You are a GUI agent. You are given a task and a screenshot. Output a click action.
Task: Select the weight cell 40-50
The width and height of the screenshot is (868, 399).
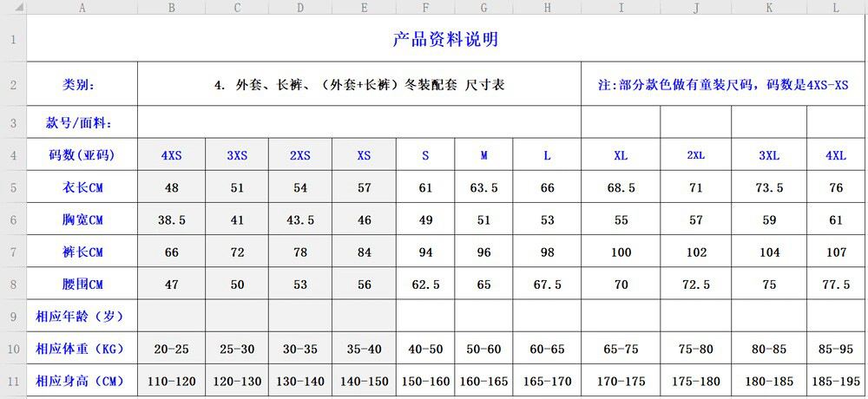coord(425,348)
